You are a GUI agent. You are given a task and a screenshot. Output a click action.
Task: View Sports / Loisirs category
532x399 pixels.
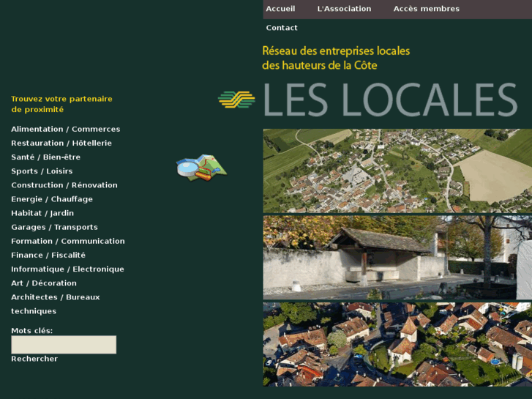point(42,171)
